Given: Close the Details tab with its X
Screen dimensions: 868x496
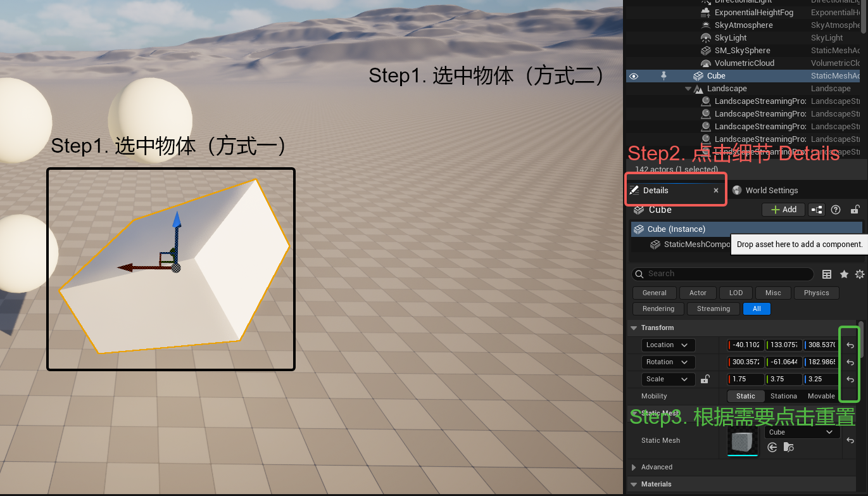Looking at the screenshot, I should (716, 191).
